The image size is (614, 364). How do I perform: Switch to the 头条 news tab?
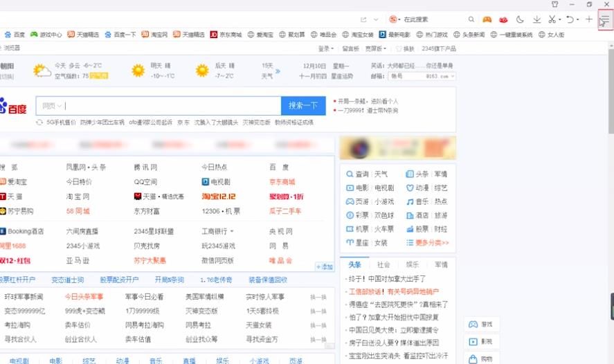354,264
